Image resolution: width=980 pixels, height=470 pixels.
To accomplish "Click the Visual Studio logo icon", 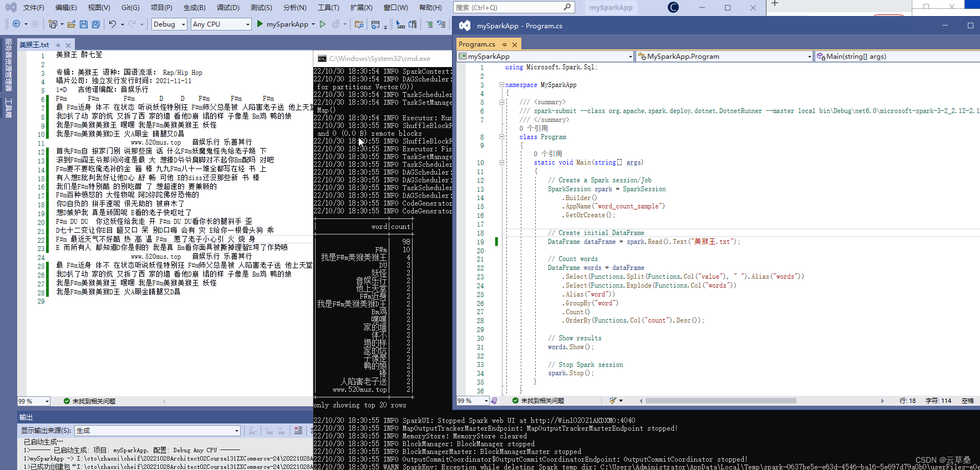I will tap(11, 7).
